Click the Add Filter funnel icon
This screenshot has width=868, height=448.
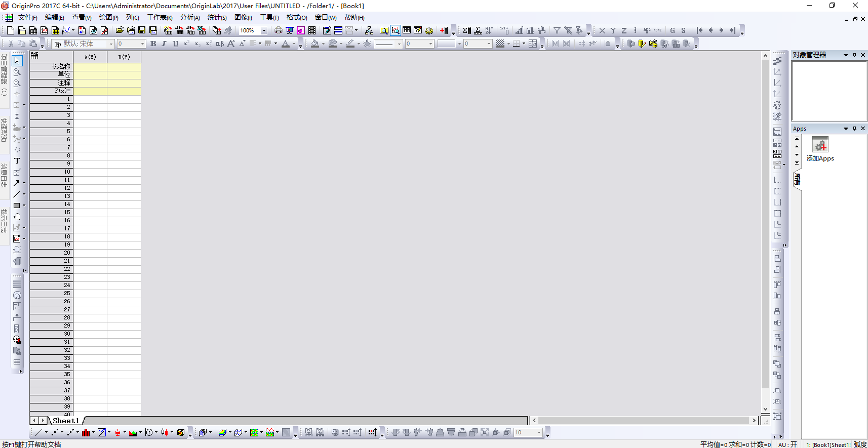click(x=557, y=30)
